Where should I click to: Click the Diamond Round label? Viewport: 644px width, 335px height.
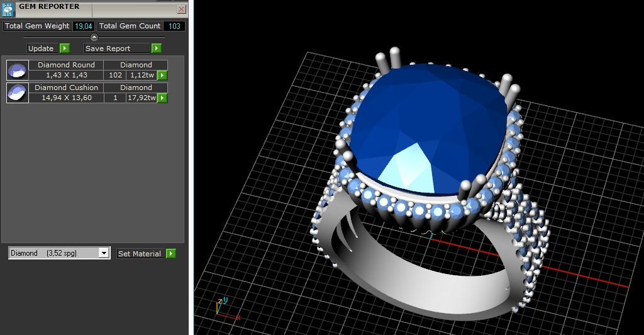point(66,65)
